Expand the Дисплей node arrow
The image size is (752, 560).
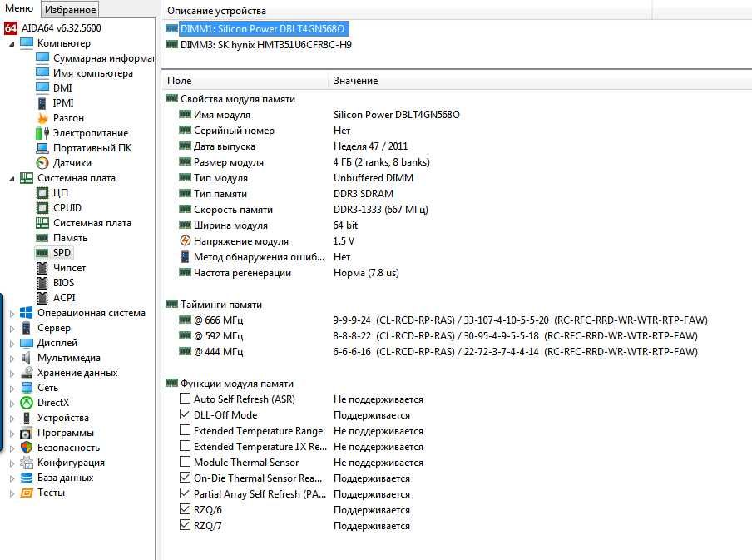[12, 343]
